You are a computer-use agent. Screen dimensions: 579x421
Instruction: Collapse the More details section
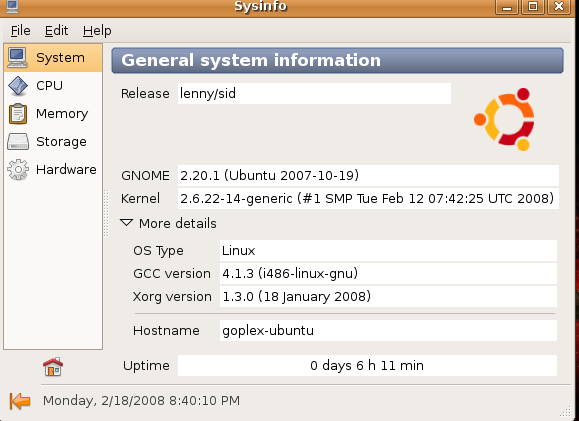[x=126, y=223]
